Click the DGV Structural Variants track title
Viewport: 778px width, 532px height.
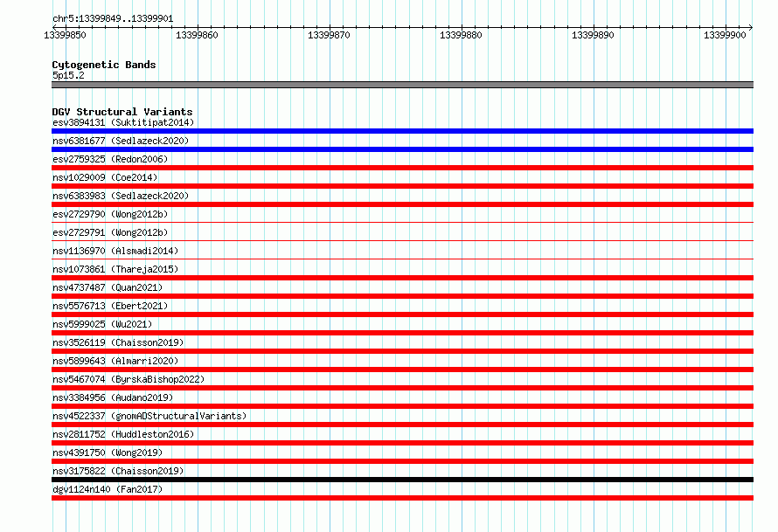pyautogui.click(x=122, y=112)
